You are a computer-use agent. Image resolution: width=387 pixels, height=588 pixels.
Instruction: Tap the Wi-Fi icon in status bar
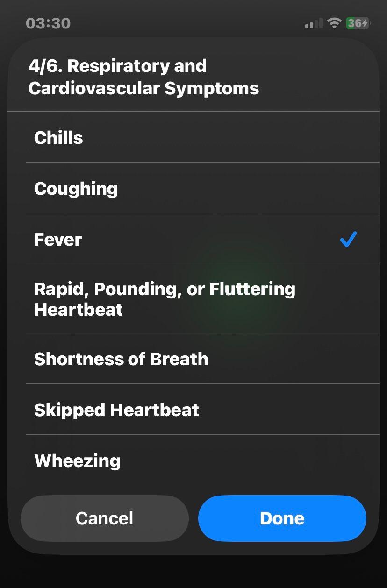click(334, 23)
